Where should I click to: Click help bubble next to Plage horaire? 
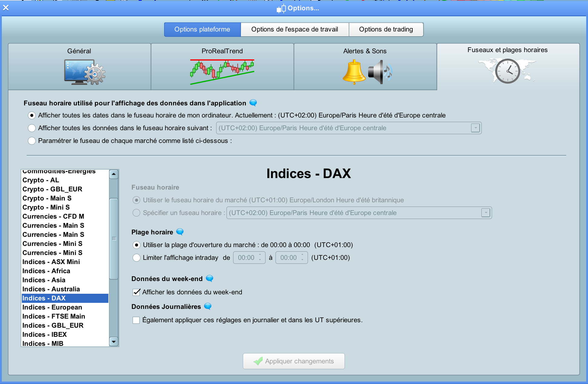click(x=180, y=232)
